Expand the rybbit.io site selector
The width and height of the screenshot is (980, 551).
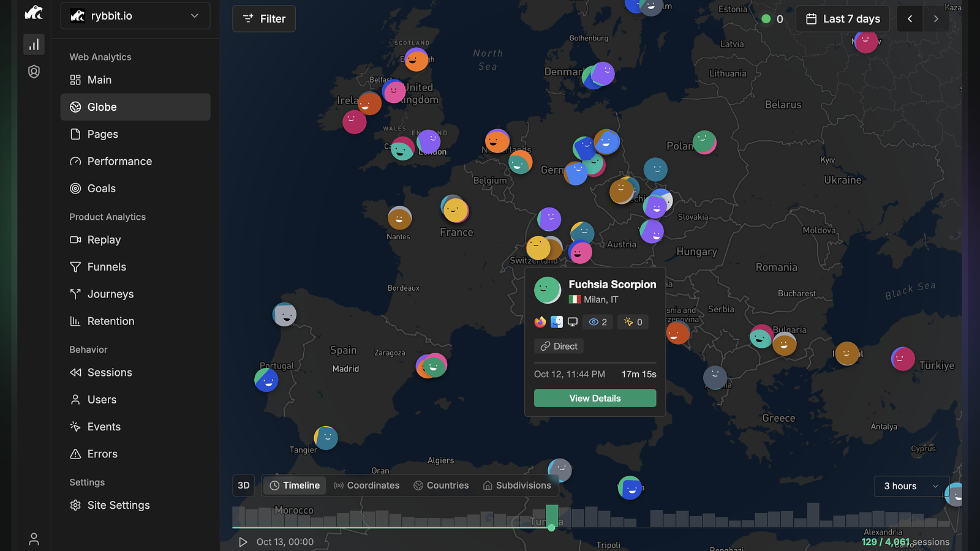tap(135, 16)
